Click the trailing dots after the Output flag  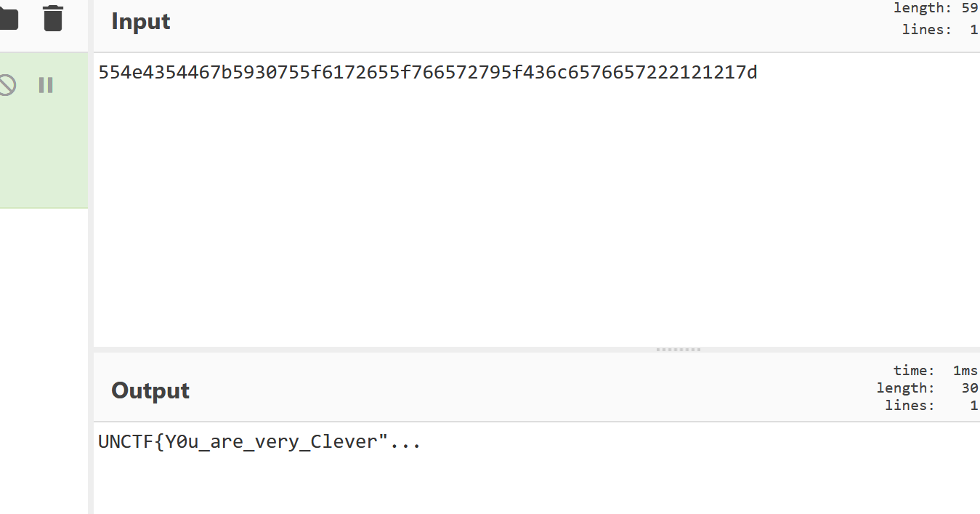[405, 442]
